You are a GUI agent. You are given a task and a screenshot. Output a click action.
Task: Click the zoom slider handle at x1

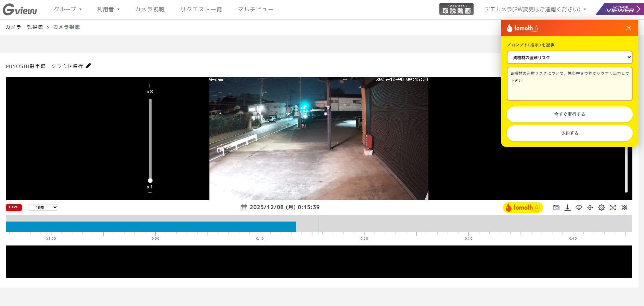click(x=150, y=181)
